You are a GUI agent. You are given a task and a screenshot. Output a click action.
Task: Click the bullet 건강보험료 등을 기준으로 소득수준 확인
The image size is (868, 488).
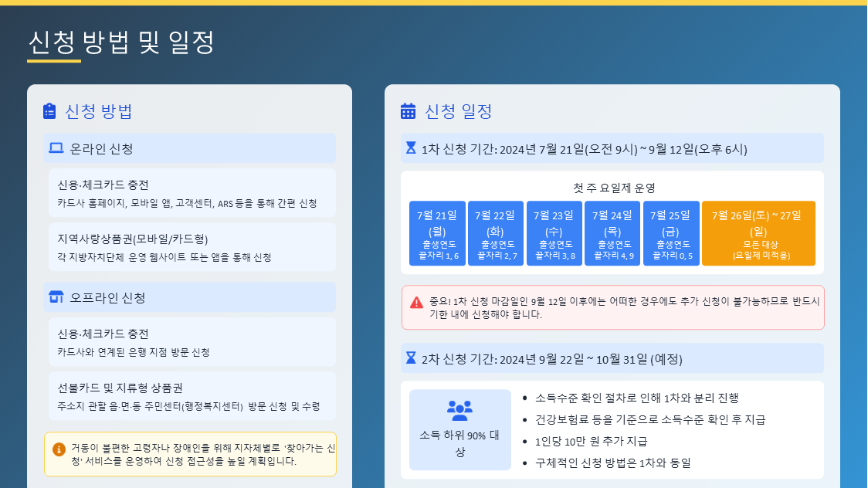click(650, 419)
